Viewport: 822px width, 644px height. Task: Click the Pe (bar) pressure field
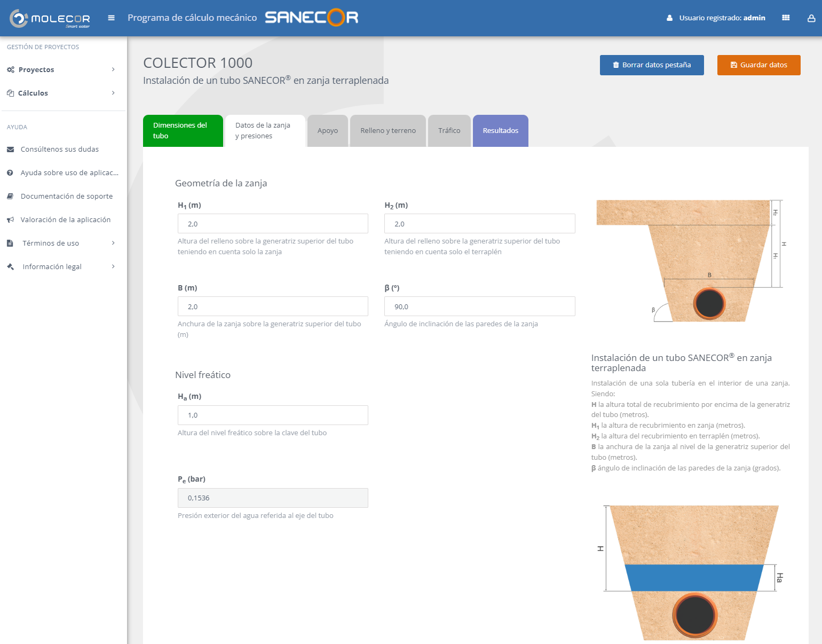(x=273, y=498)
